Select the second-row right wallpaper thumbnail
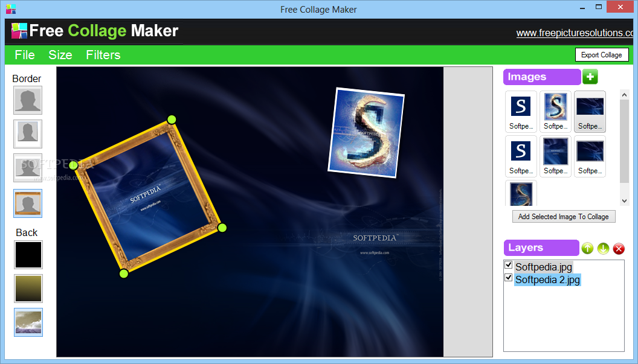 [x=590, y=156]
